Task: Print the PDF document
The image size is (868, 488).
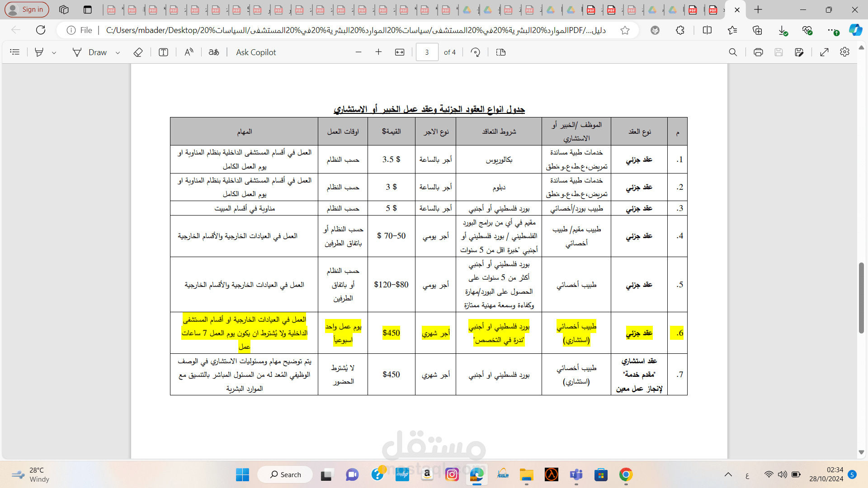Action: [758, 52]
